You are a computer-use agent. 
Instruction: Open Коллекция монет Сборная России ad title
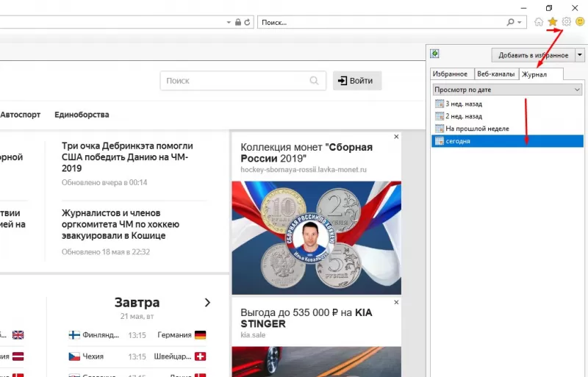point(306,153)
